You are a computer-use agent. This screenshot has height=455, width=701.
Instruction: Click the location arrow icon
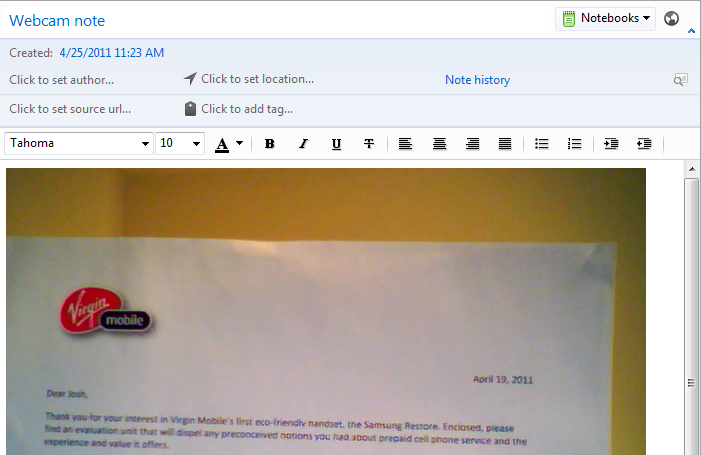190,79
